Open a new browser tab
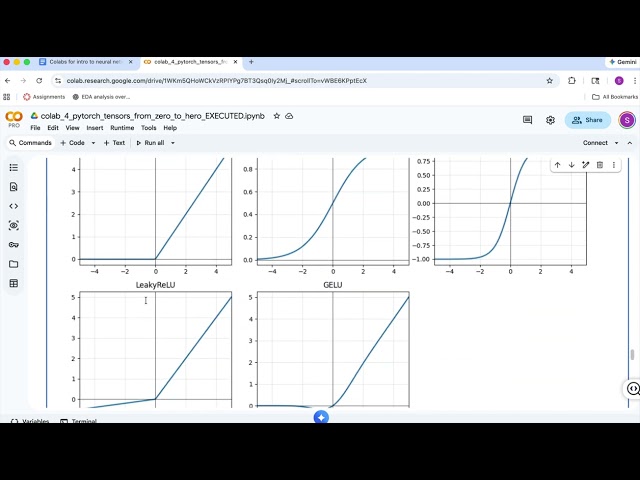This screenshot has width=640, height=480. point(251,62)
